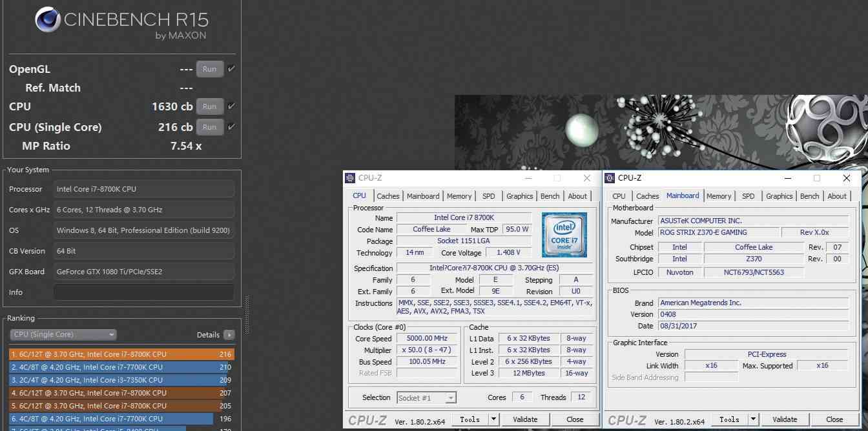Click the right CPU-Z window title icon
Screen dimensions: 868x431
coord(610,178)
